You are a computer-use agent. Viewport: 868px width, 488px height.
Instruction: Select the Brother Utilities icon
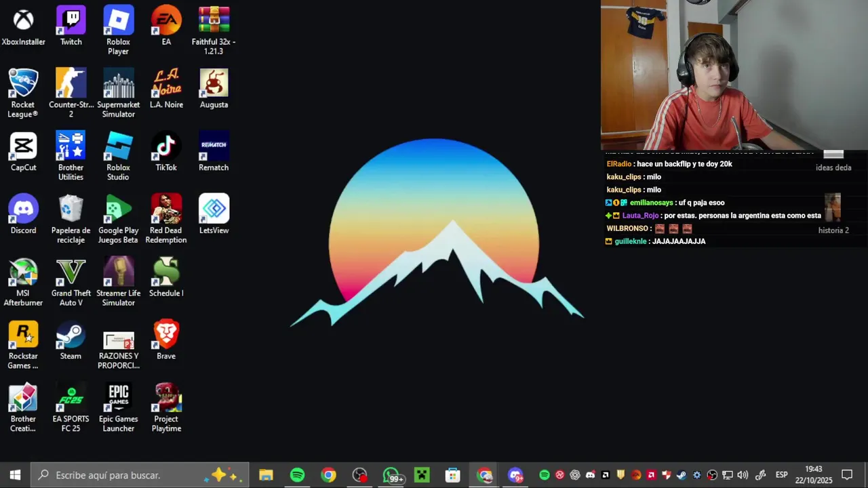point(71,157)
